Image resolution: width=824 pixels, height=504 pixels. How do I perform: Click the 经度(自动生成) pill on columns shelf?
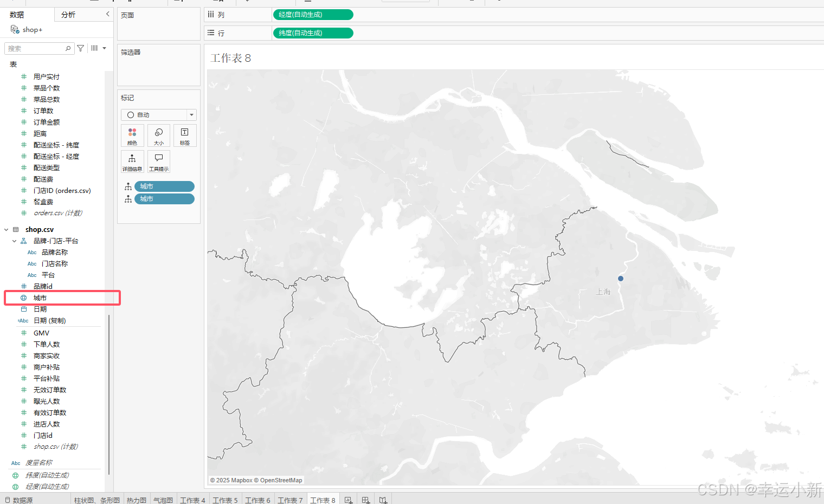[313, 15]
